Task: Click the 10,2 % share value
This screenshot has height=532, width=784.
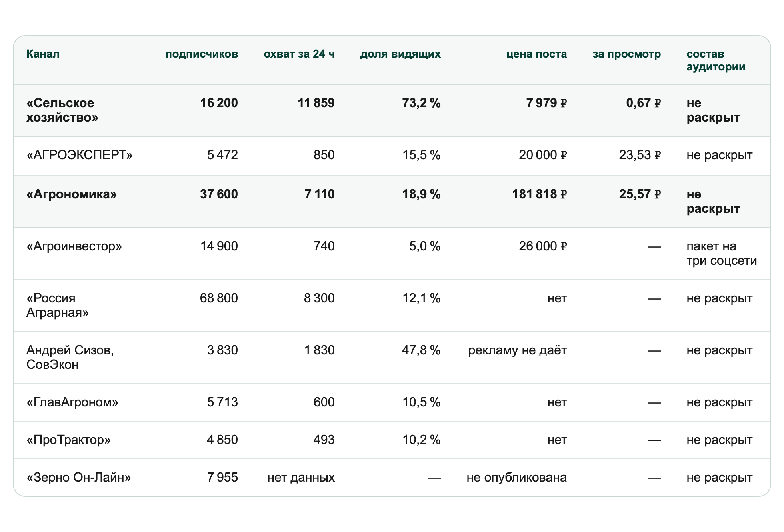Action: coord(421,440)
